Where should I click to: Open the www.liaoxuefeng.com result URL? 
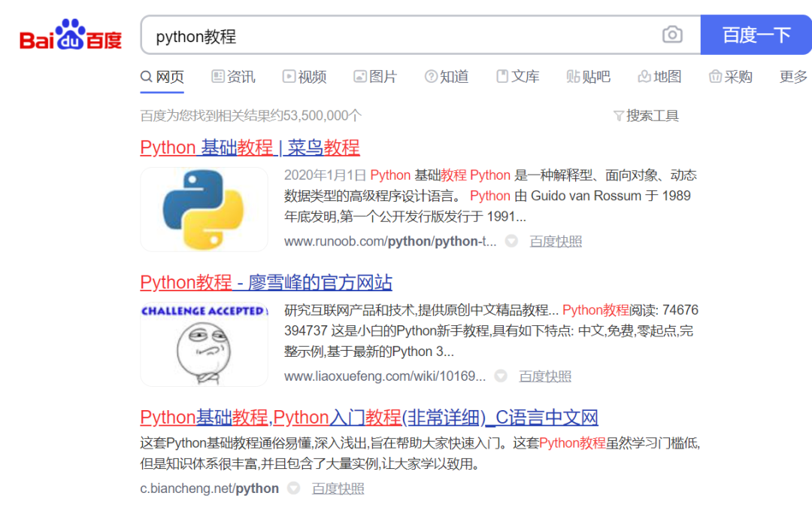point(385,376)
